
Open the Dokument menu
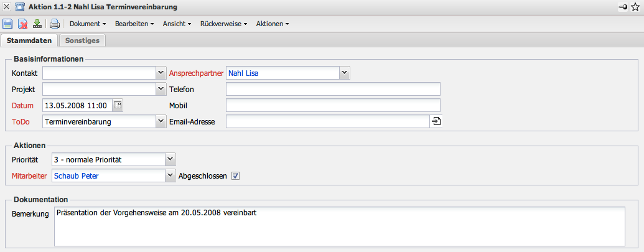pyautogui.click(x=87, y=24)
